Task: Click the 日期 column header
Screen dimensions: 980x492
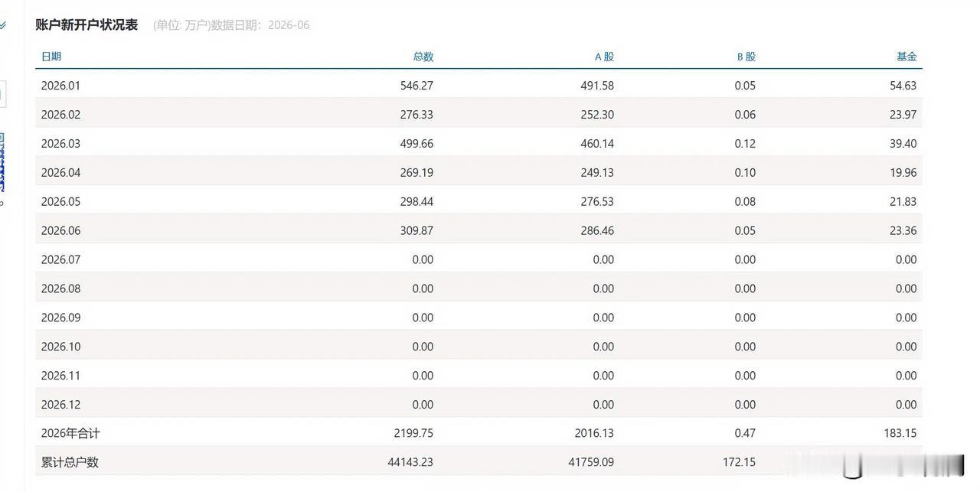Action: (x=51, y=57)
